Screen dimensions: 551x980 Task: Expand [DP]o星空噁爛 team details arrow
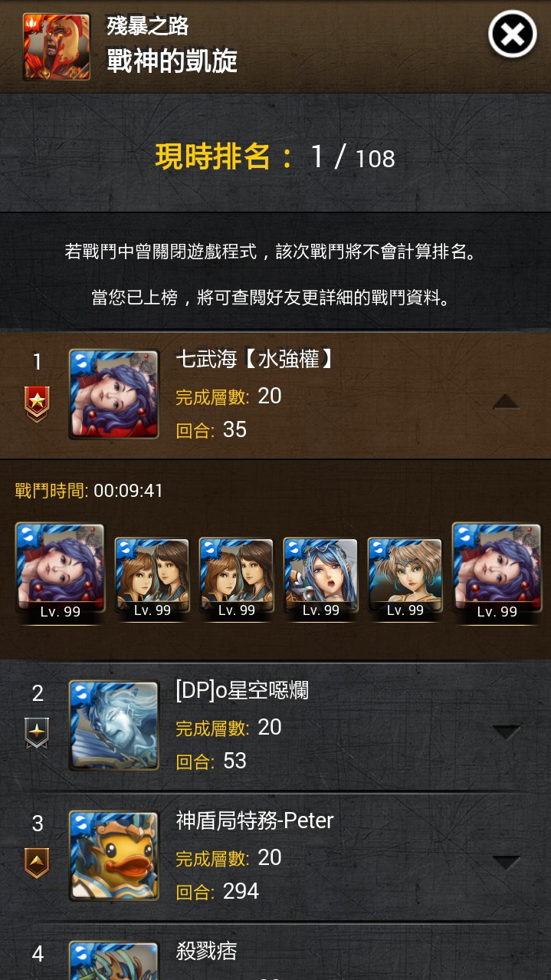click(506, 732)
